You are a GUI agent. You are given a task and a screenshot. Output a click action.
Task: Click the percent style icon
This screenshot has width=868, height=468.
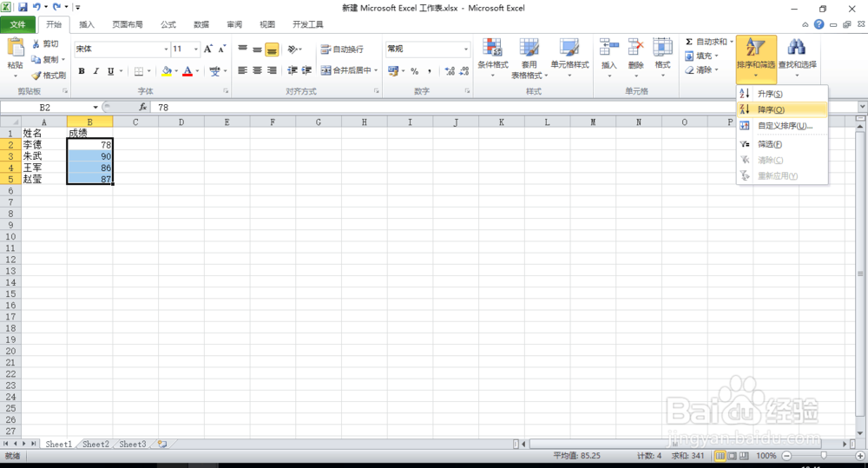(415, 71)
